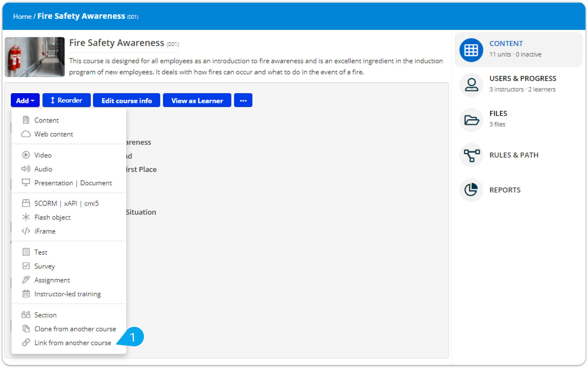This screenshot has height=368, width=588.
Task: Open the three-dots more options button
Action: (x=243, y=101)
